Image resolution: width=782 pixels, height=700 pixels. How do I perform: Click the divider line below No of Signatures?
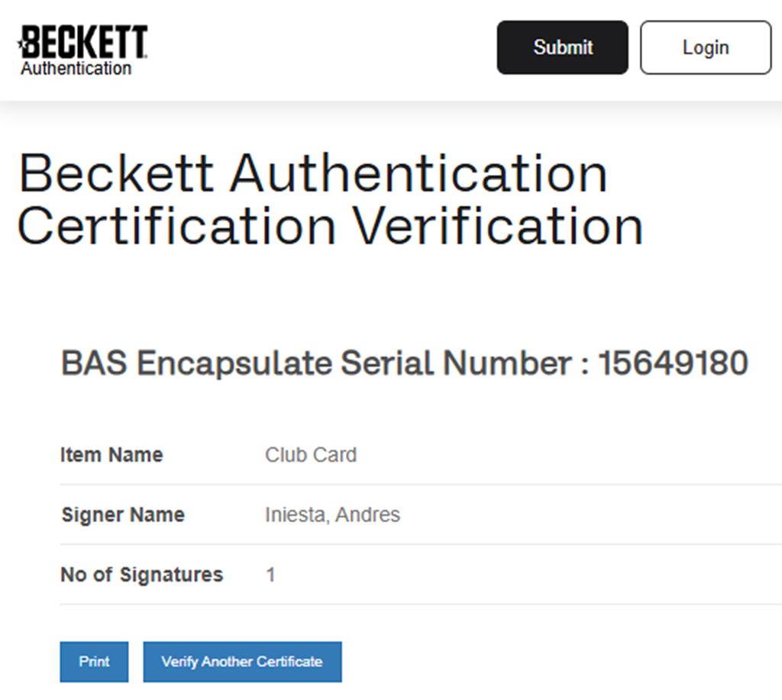(420, 605)
